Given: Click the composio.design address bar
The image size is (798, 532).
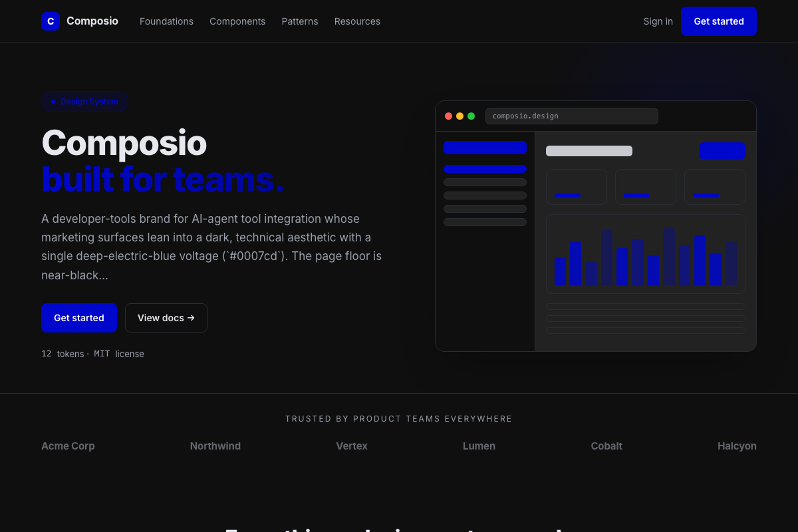Looking at the screenshot, I should coord(572,116).
